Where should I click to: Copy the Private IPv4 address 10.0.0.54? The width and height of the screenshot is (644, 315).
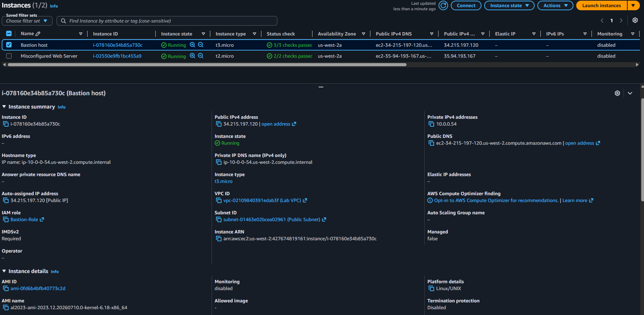pos(431,124)
